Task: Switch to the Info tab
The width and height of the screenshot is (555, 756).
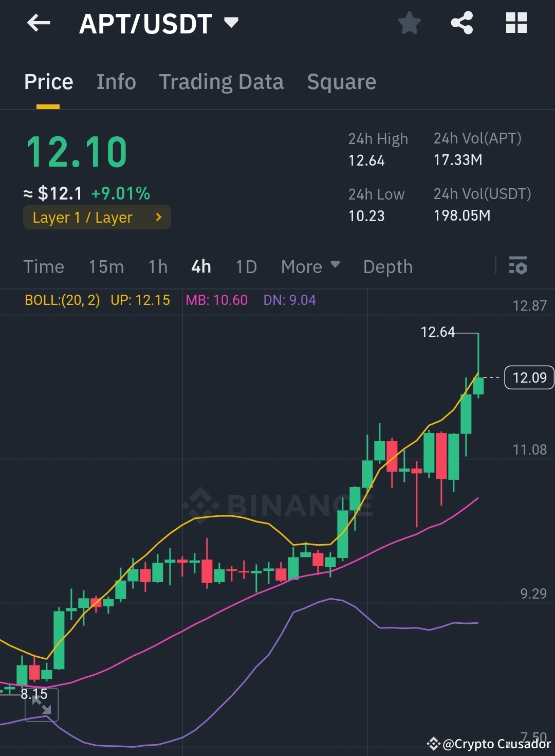Action: (116, 82)
